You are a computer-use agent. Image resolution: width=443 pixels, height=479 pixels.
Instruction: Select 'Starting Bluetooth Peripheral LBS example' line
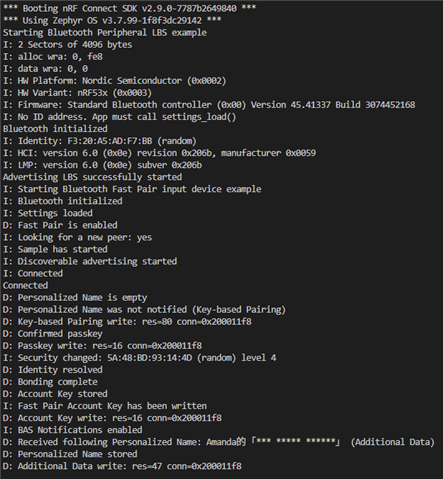click(x=105, y=32)
